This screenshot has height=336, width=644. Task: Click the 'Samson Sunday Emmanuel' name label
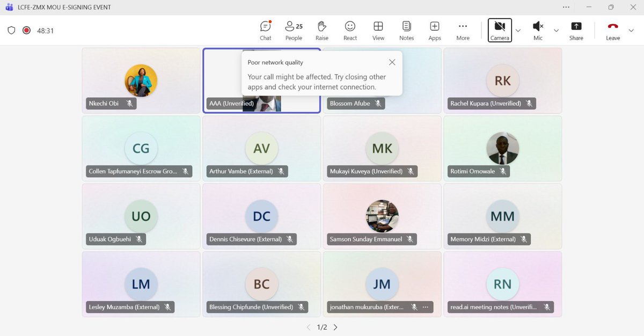[366, 239]
